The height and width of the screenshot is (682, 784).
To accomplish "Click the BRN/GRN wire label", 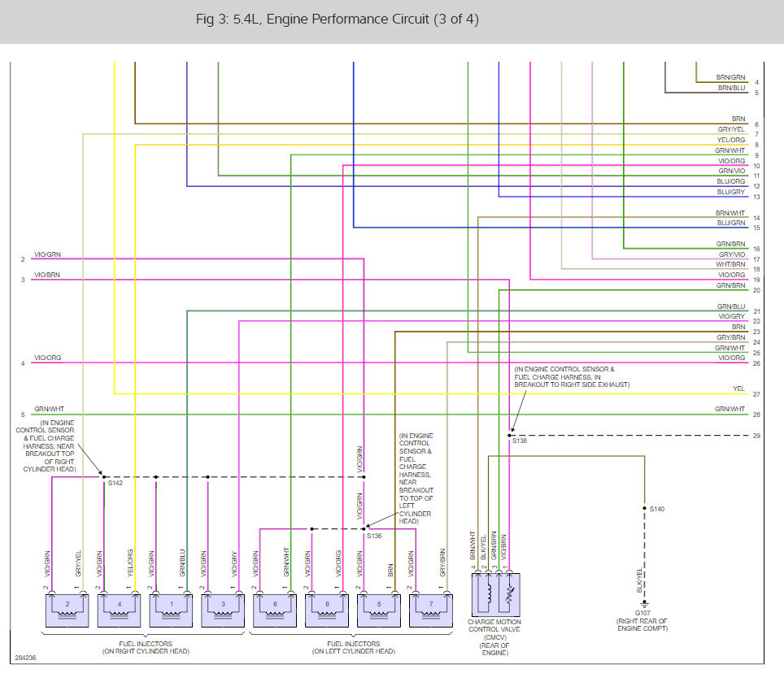I will pos(730,77).
